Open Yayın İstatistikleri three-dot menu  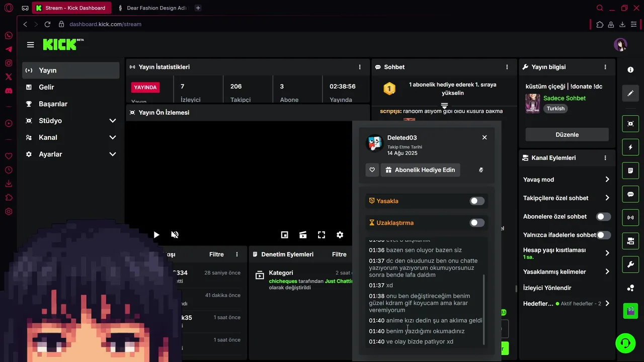[360, 67]
